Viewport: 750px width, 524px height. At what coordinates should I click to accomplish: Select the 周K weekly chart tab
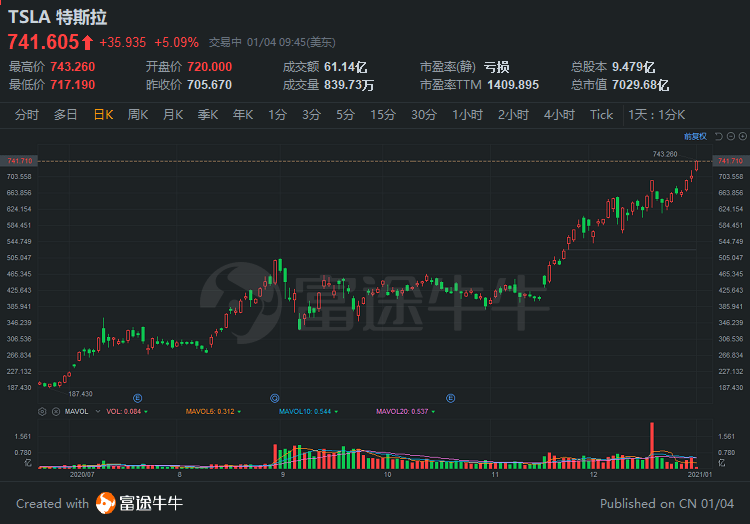(138, 115)
